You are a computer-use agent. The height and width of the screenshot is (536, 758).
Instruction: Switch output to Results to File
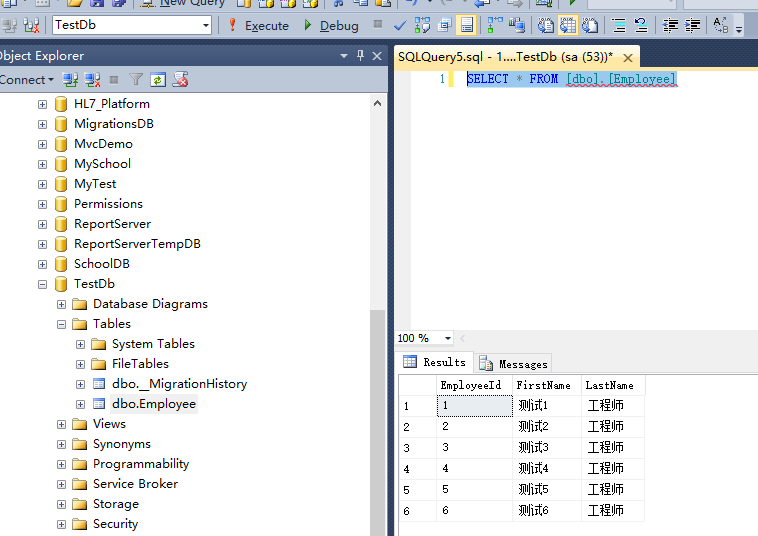pyautogui.click(x=590, y=25)
